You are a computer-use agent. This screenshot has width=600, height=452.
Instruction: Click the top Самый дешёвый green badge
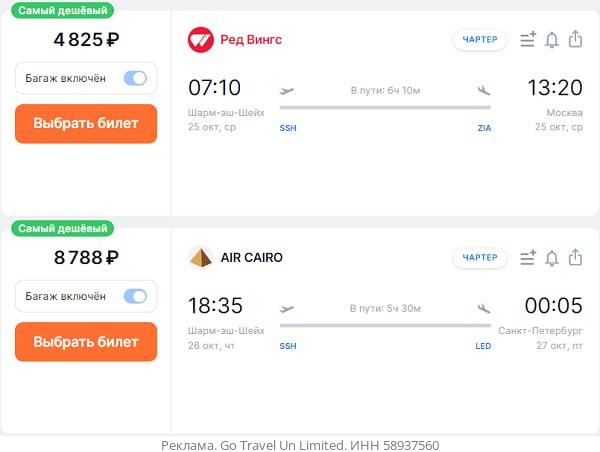click(x=62, y=10)
